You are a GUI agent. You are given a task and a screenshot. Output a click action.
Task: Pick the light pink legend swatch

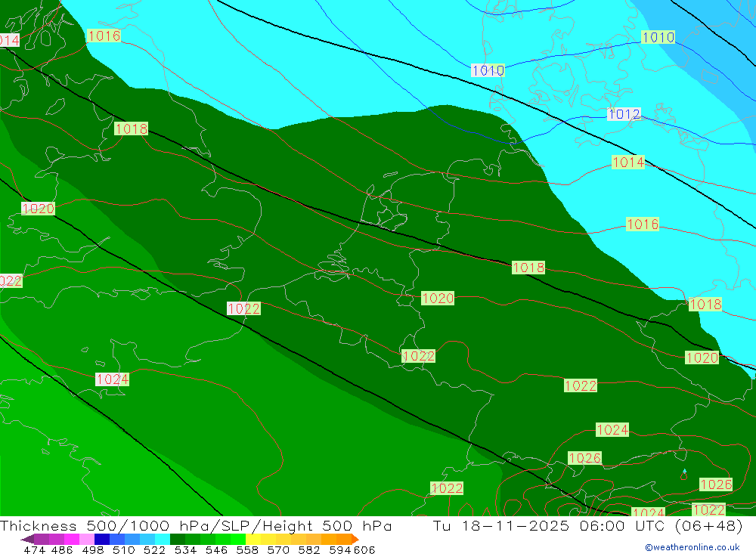[x=87, y=539]
